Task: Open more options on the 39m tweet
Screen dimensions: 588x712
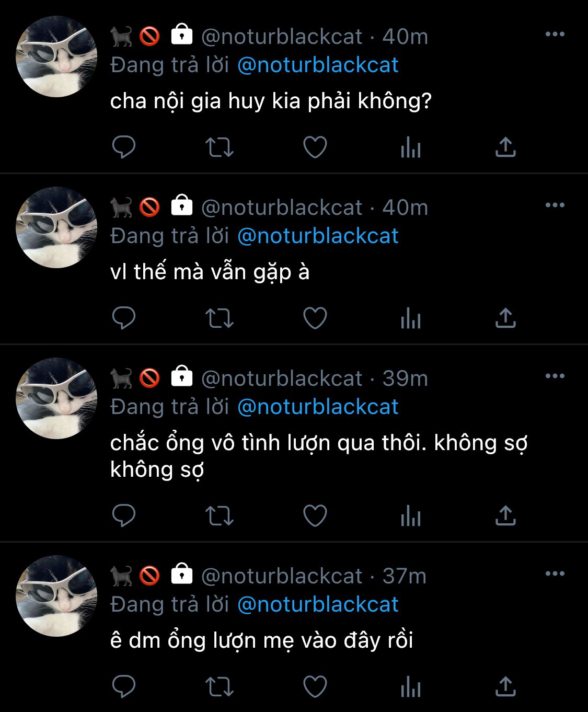Action: (x=555, y=376)
